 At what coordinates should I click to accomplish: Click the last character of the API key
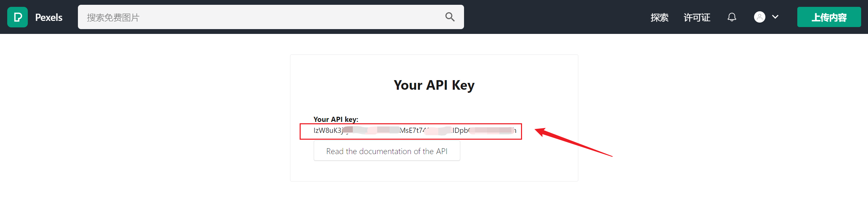(514, 130)
